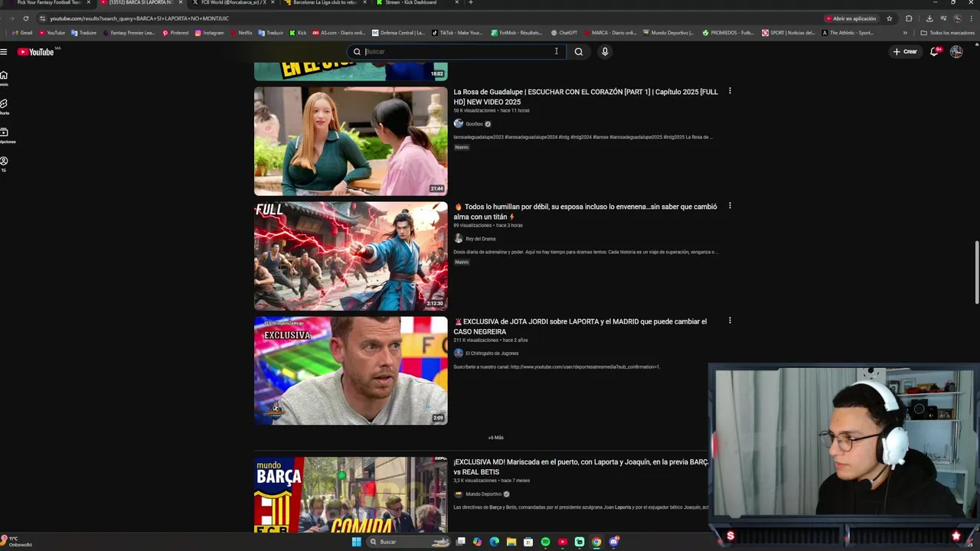Open Windows Start menu
980x551 pixels.
click(356, 542)
